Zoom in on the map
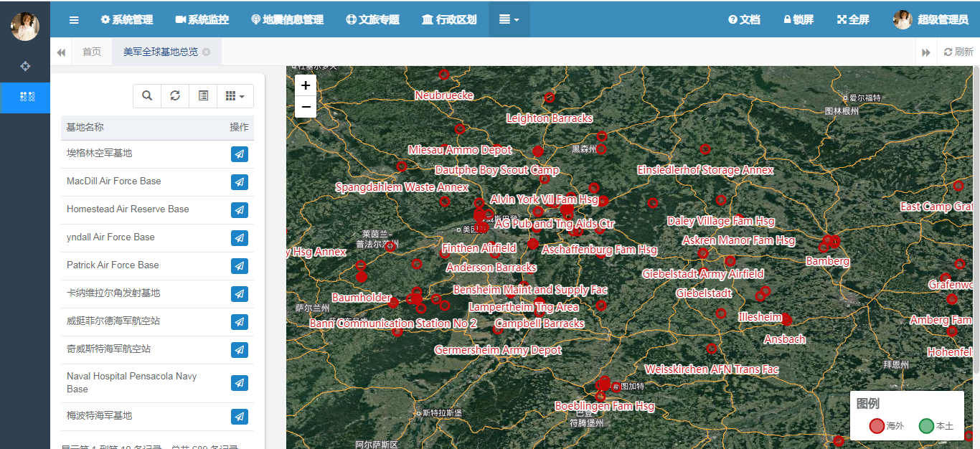This screenshot has width=980, height=449. pos(306,85)
